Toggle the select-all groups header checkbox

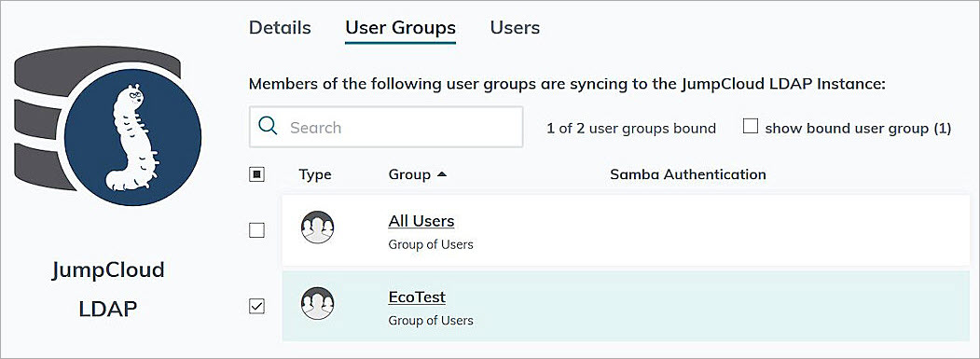(x=256, y=174)
